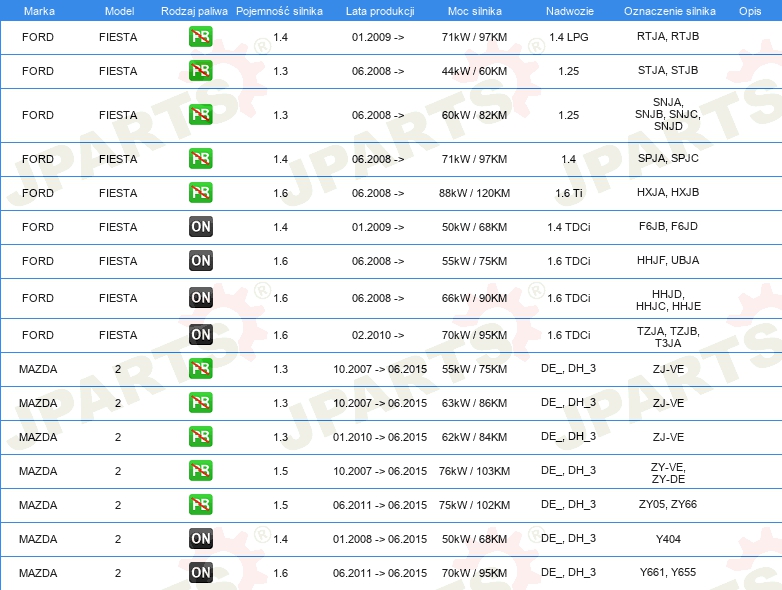Click body type 1.4 TDCi
The image size is (782, 590).
click(x=569, y=227)
